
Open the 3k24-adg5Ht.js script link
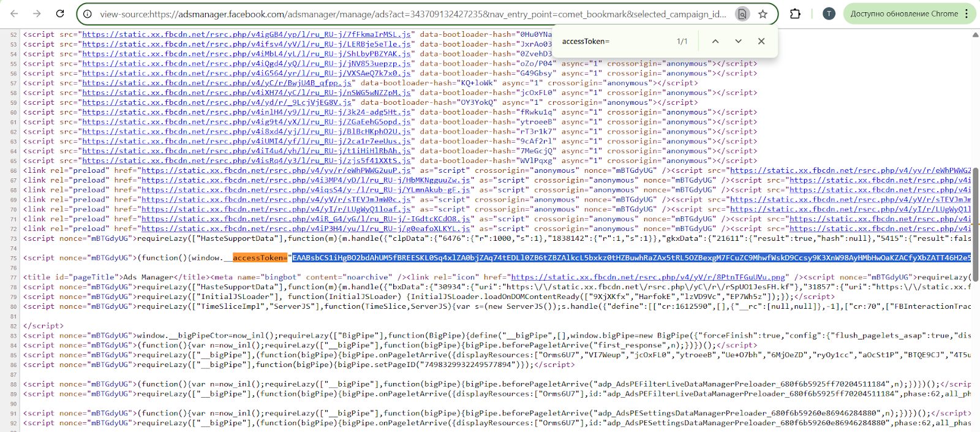[x=246, y=112]
